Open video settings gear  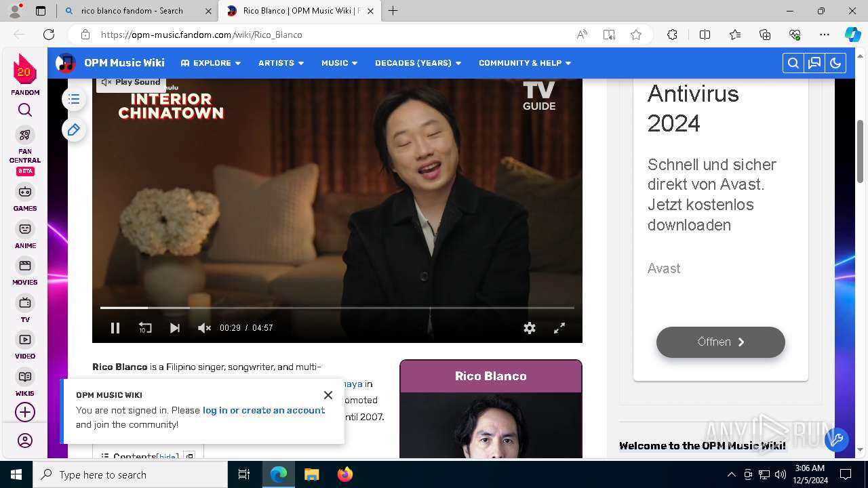[x=530, y=328]
